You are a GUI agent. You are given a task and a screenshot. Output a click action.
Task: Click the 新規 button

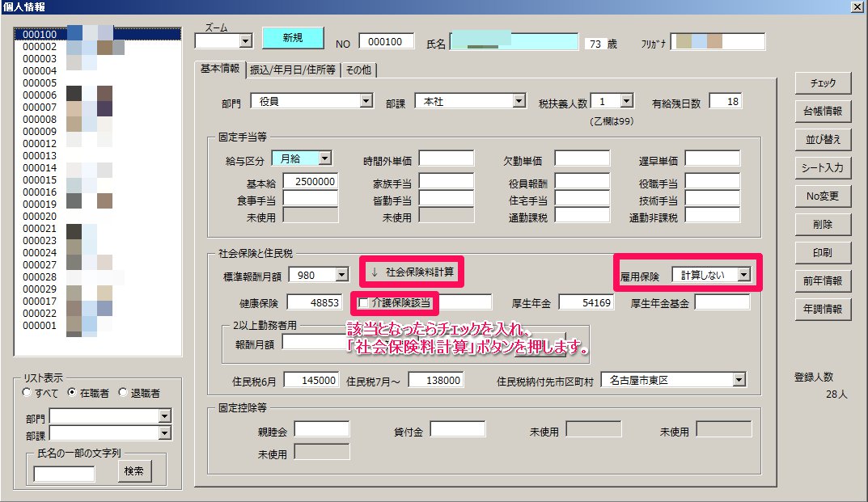coord(292,38)
